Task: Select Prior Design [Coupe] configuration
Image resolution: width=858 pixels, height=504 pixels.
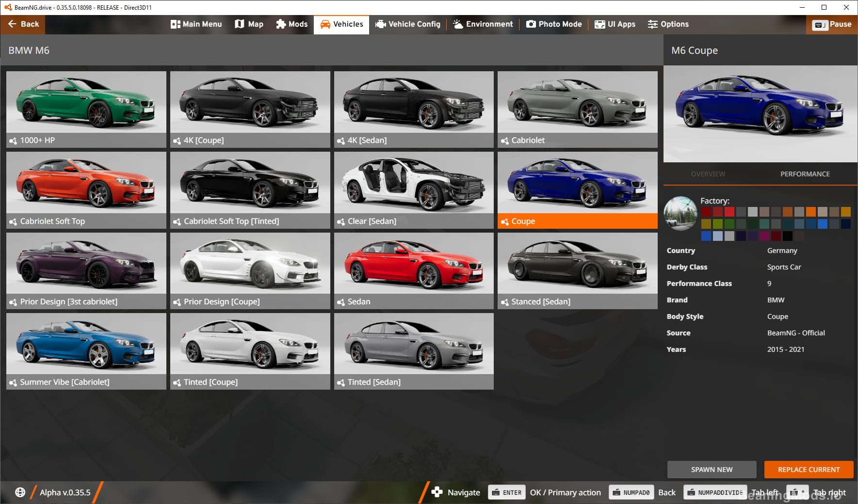Action: click(250, 270)
